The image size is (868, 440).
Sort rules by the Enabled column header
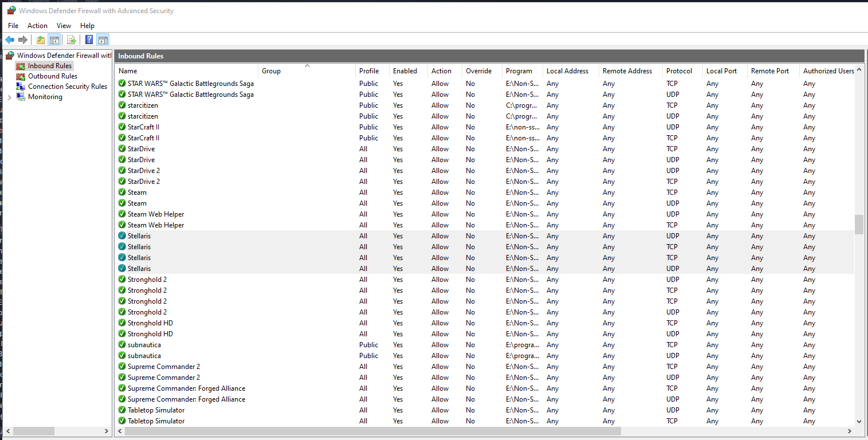point(409,71)
